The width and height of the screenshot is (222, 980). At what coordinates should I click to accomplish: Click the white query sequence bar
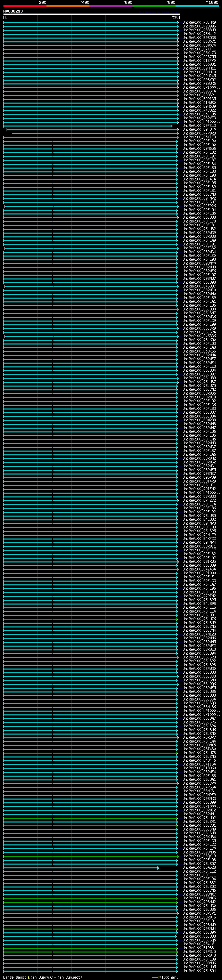click(92, 14)
